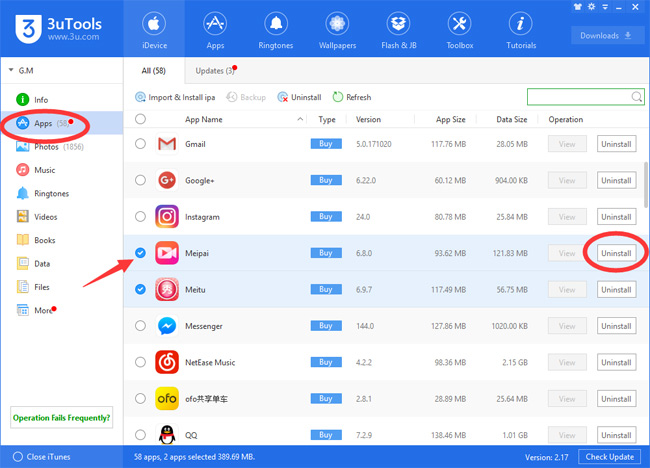Open the Wallpapers section
Image resolution: width=650 pixels, height=468 pixels.
pos(337,30)
